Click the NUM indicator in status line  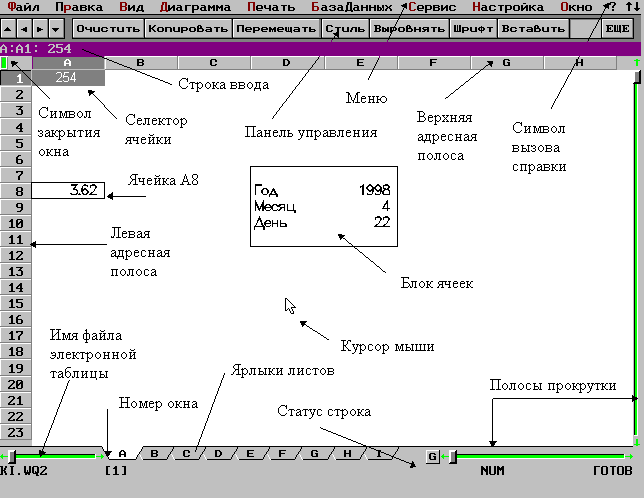point(492,470)
